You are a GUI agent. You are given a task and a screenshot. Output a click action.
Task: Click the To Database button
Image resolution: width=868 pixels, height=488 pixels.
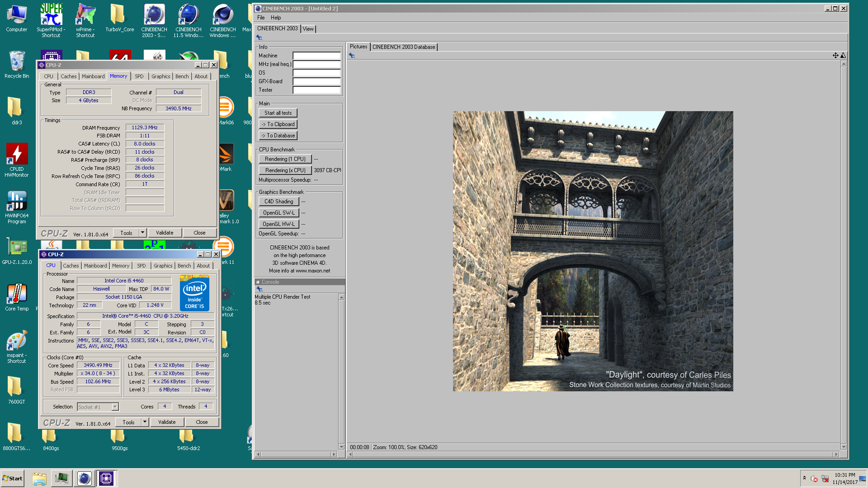pyautogui.click(x=278, y=136)
